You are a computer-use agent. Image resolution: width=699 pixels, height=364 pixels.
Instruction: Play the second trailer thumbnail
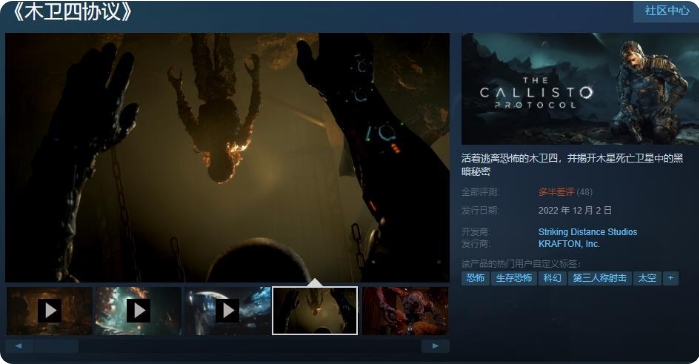pos(138,311)
